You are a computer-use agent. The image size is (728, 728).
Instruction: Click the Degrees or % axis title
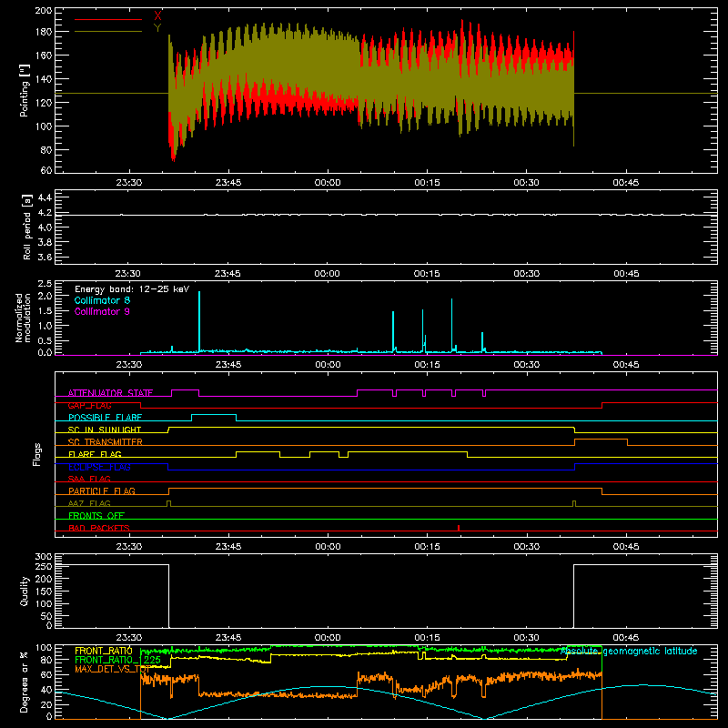(25, 682)
